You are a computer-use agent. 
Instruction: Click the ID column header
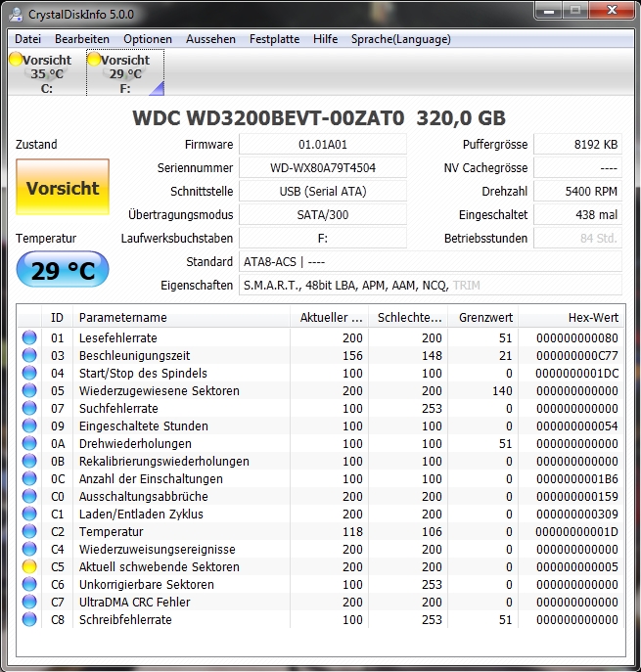point(57,318)
